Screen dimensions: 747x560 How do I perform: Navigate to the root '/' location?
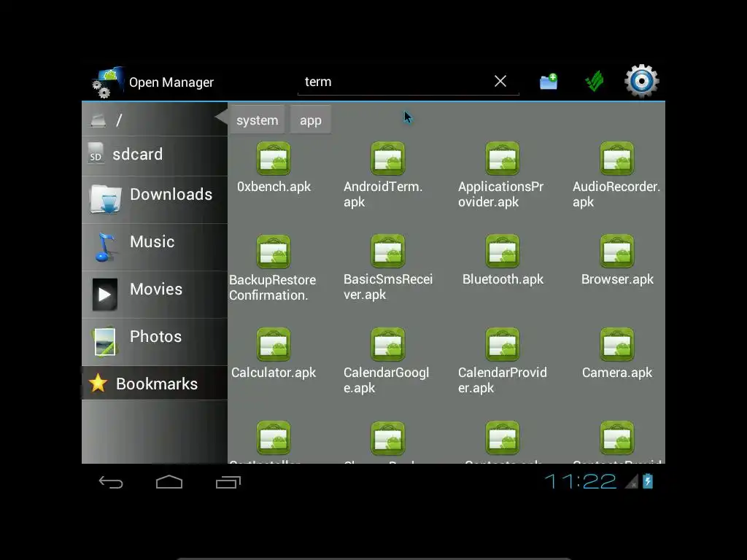coord(155,120)
